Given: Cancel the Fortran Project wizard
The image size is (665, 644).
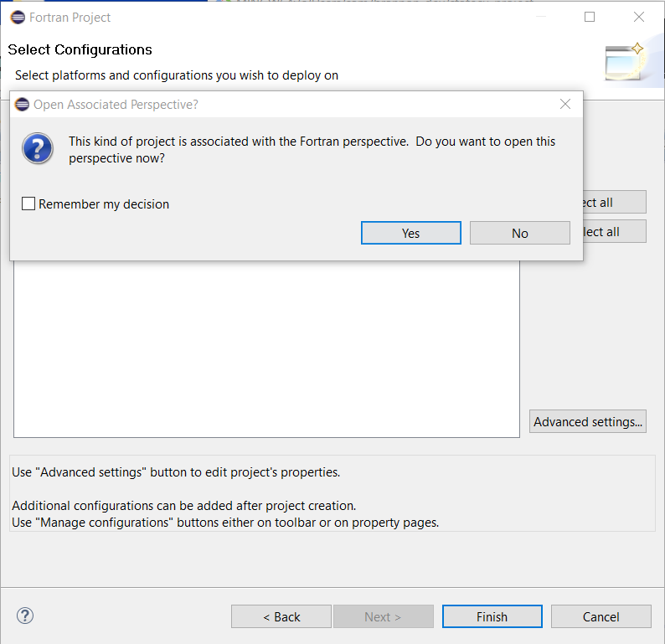Looking at the screenshot, I should pos(601,616).
